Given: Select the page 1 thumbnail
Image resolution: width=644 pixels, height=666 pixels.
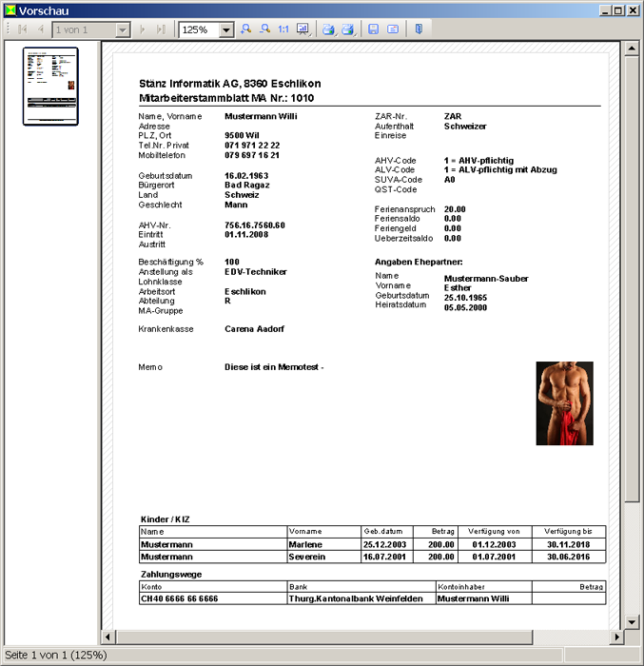Looking at the screenshot, I should tap(50, 86).
